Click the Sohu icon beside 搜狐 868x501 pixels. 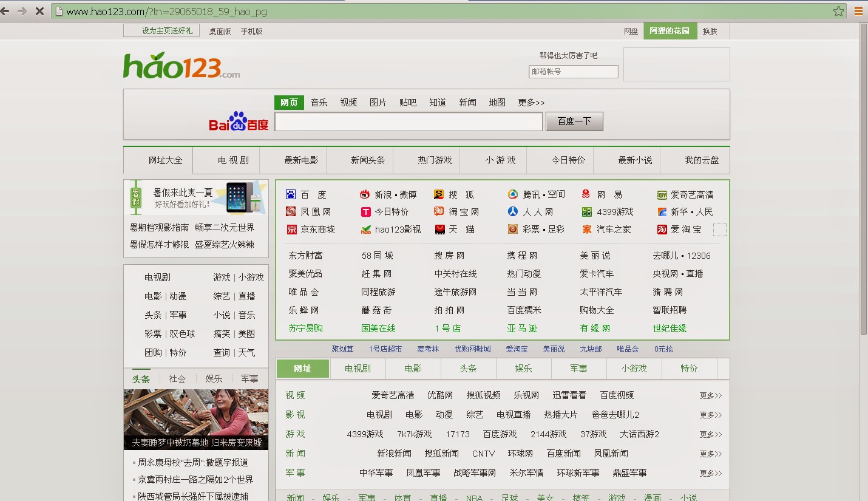[x=439, y=194]
